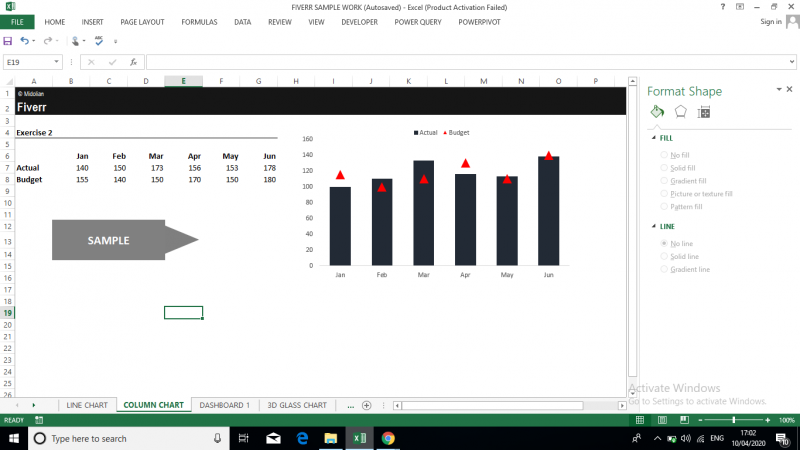Image resolution: width=800 pixels, height=450 pixels.
Task: Select column E header
Action: (183, 81)
